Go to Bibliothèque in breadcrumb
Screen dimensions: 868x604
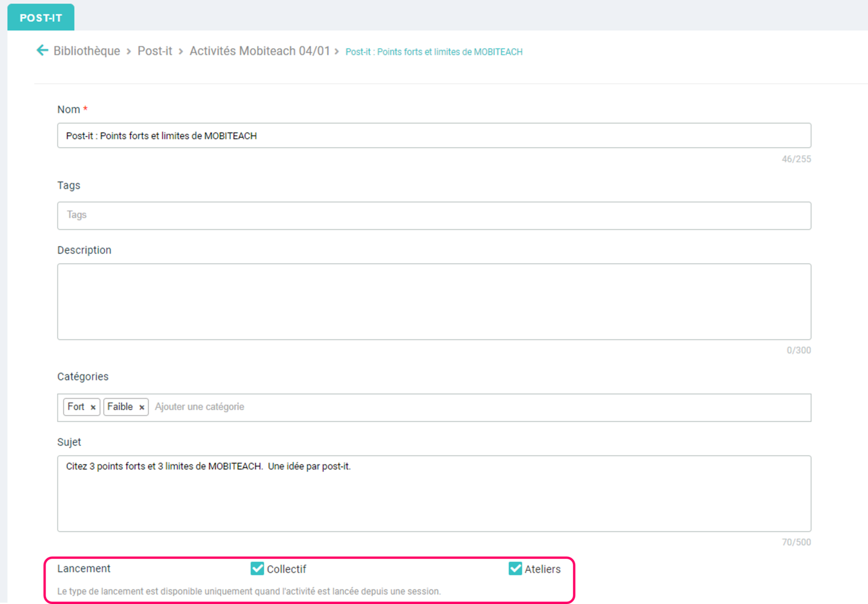pos(87,51)
